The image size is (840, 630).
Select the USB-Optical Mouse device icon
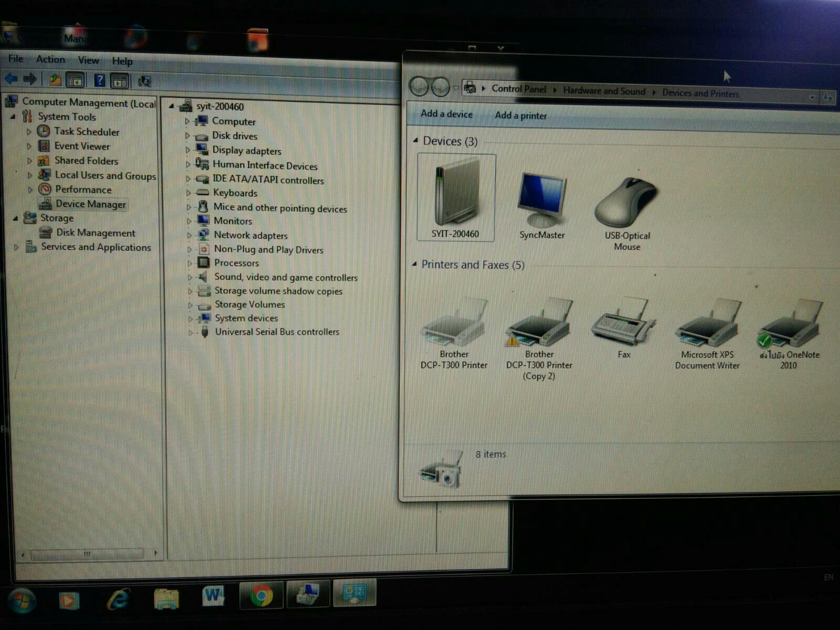coord(627,213)
